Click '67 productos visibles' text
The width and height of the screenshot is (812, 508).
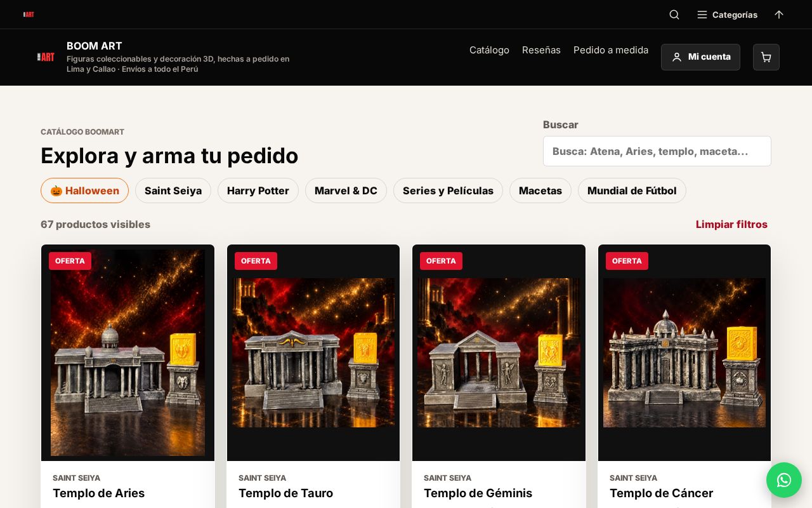95,224
